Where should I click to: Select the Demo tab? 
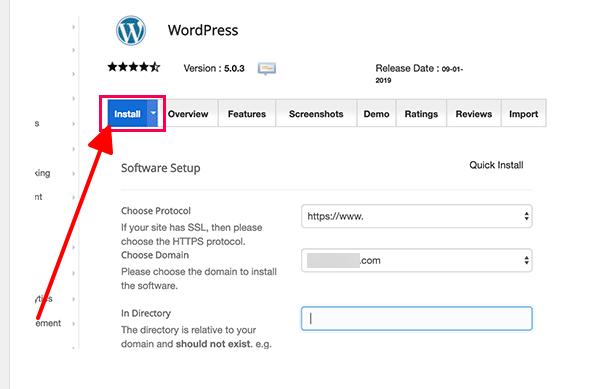376,114
